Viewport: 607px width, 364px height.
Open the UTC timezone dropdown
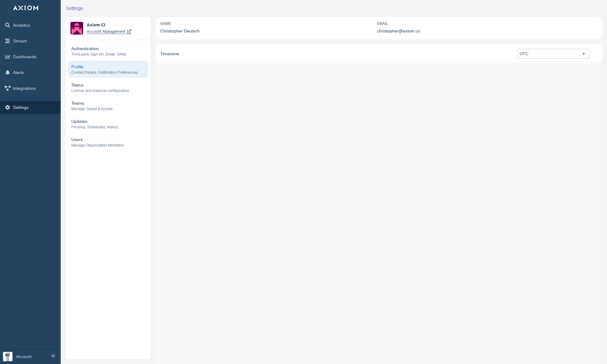[549, 54]
